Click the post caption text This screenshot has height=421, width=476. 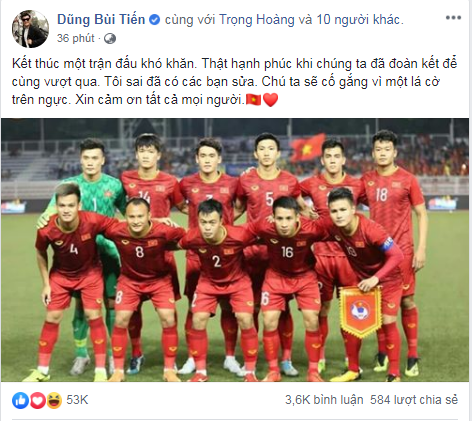click(x=234, y=82)
